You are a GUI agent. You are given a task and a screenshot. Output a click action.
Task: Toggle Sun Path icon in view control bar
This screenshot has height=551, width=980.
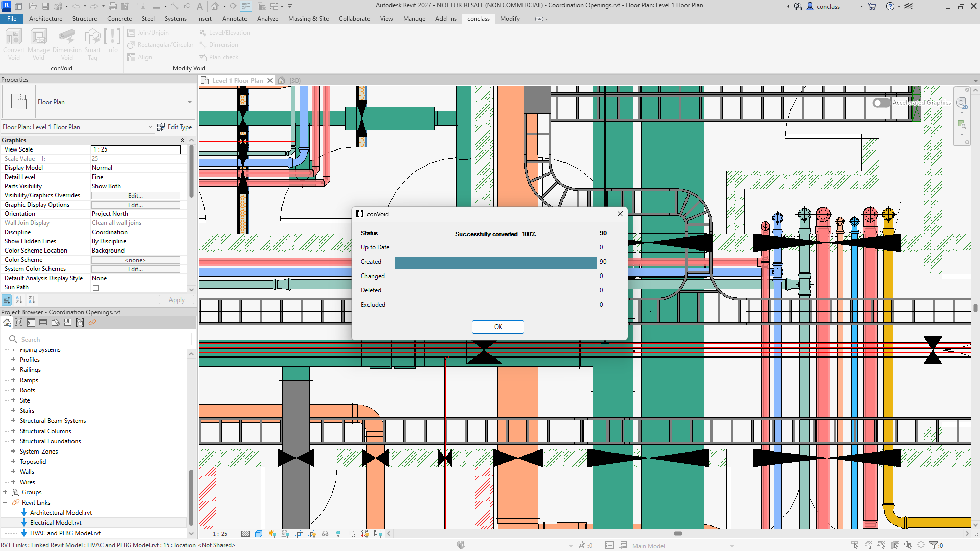pyautogui.click(x=272, y=534)
